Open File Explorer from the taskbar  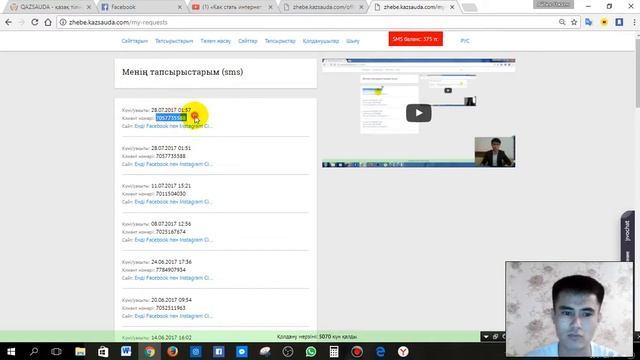tap(80, 351)
